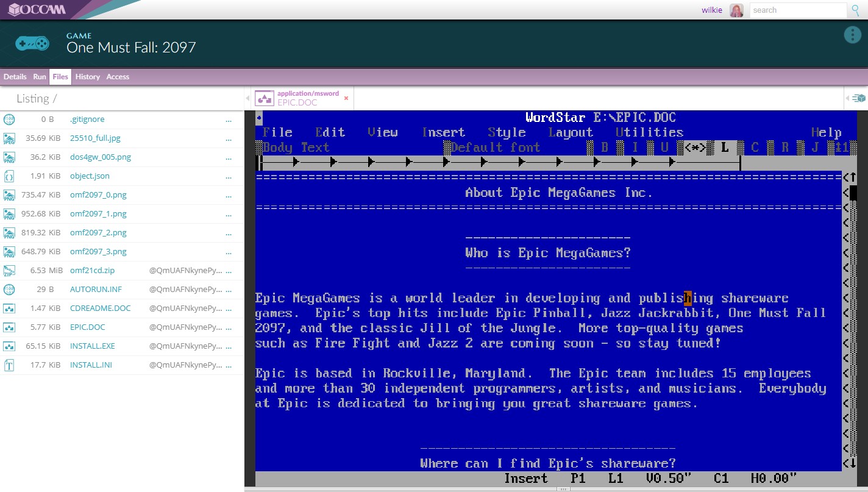Click the omf21cd.zip ZIP icon
Screen dimensions: 868x492
pyautogui.click(x=9, y=271)
